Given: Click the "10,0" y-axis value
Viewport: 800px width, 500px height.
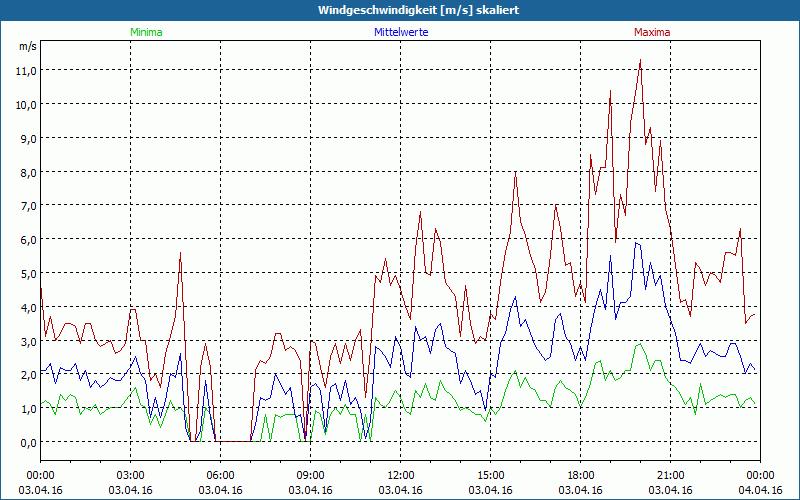Looking at the screenshot, I should pos(26,105).
